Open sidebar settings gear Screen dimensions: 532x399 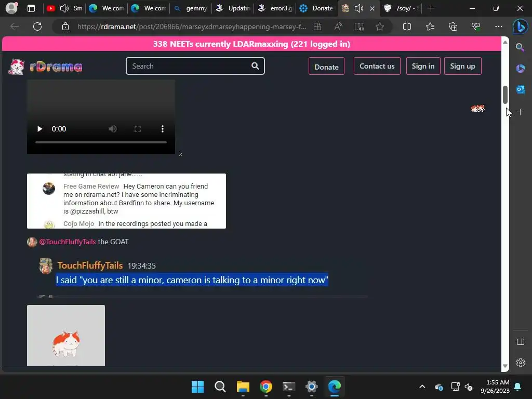pos(521,363)
